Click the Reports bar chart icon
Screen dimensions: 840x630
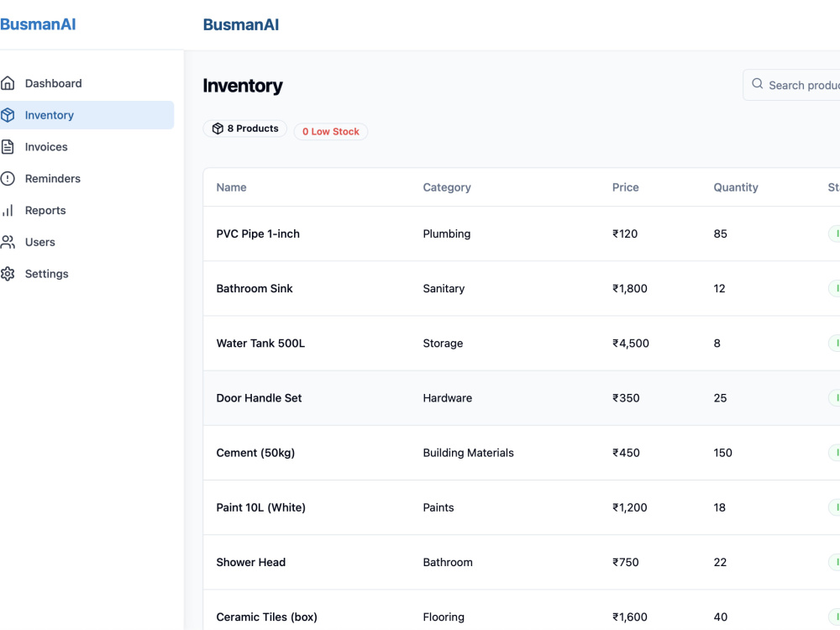click(x=8, y=211)
